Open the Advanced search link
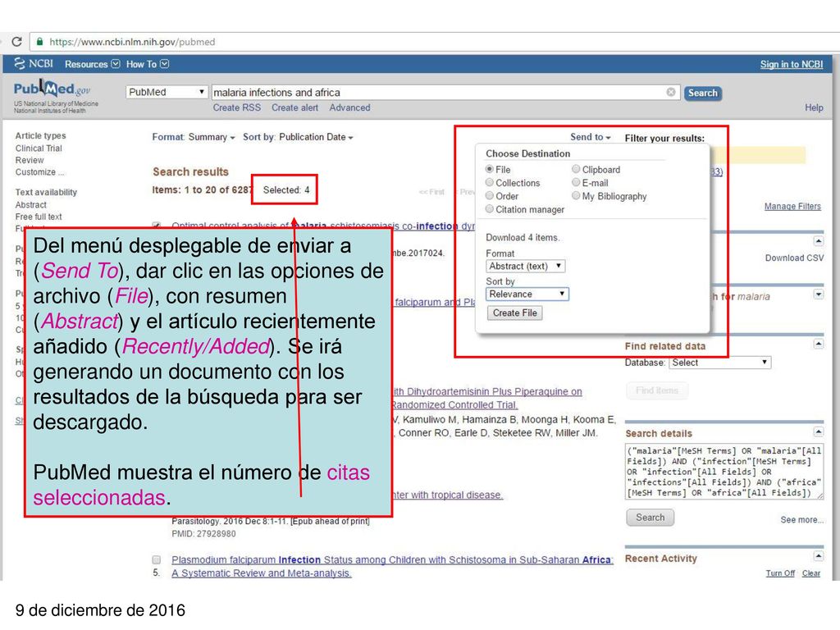 (349, 107)
